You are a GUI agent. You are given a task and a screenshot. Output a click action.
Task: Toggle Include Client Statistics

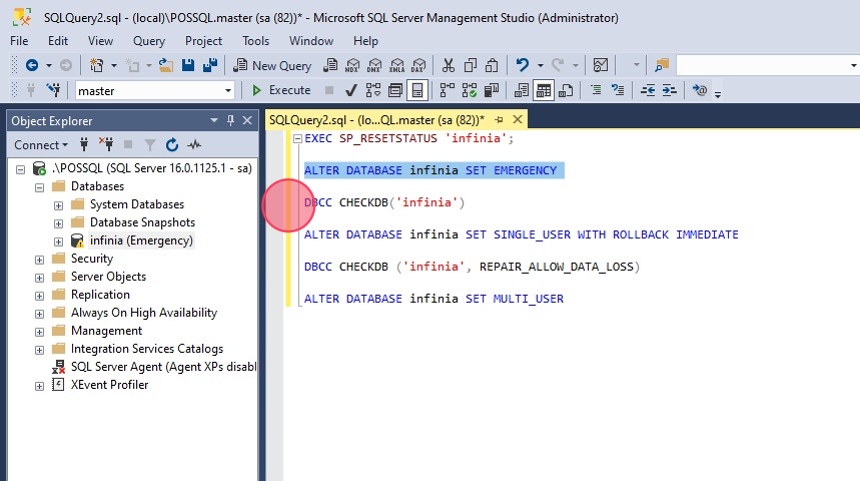coord(491,90)
